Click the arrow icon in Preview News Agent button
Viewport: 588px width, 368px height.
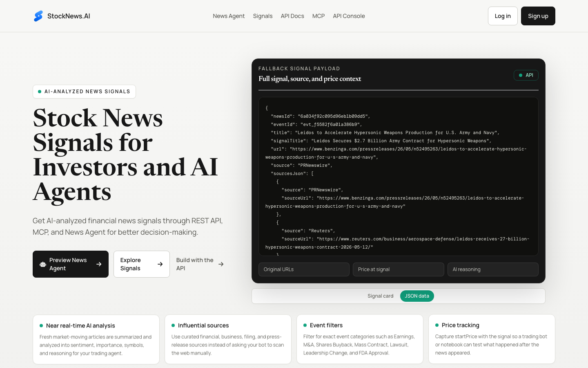point(99,264)
